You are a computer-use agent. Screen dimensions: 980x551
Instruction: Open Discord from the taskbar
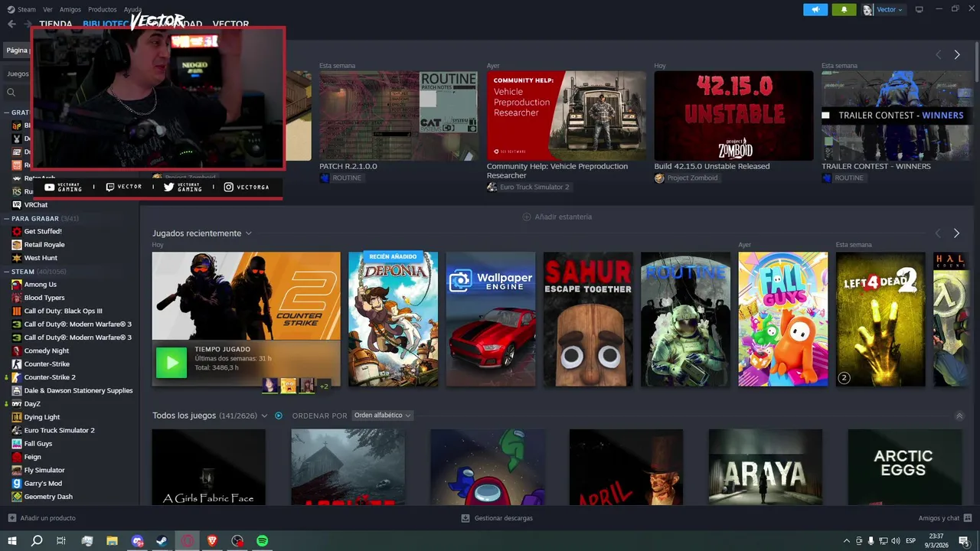click(x=137, y=541)
